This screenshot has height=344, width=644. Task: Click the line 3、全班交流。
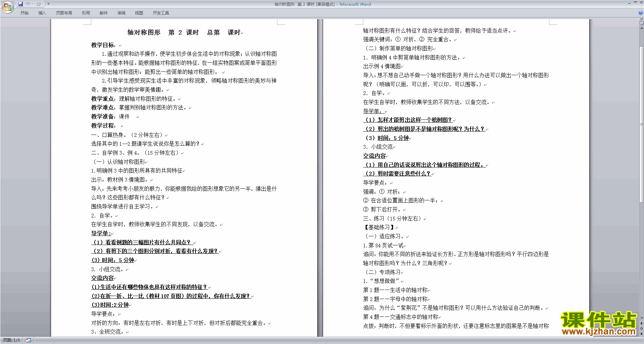coord(108,332)
